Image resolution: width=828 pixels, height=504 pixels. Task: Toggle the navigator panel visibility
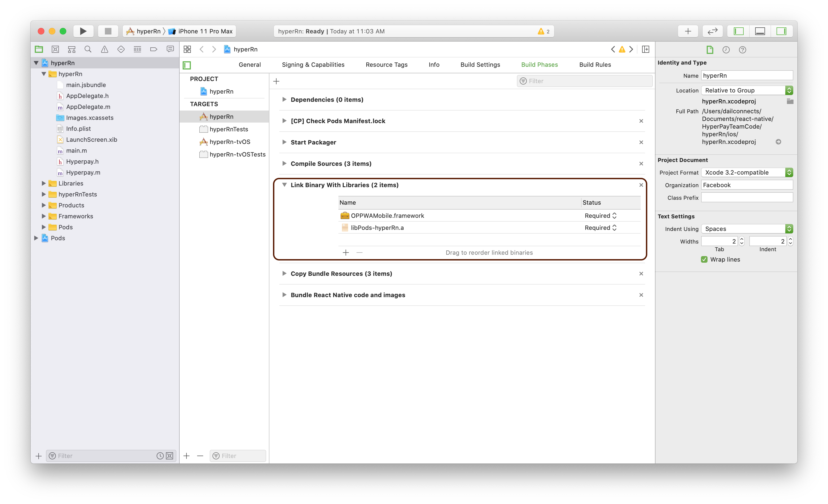pos(739,31)
